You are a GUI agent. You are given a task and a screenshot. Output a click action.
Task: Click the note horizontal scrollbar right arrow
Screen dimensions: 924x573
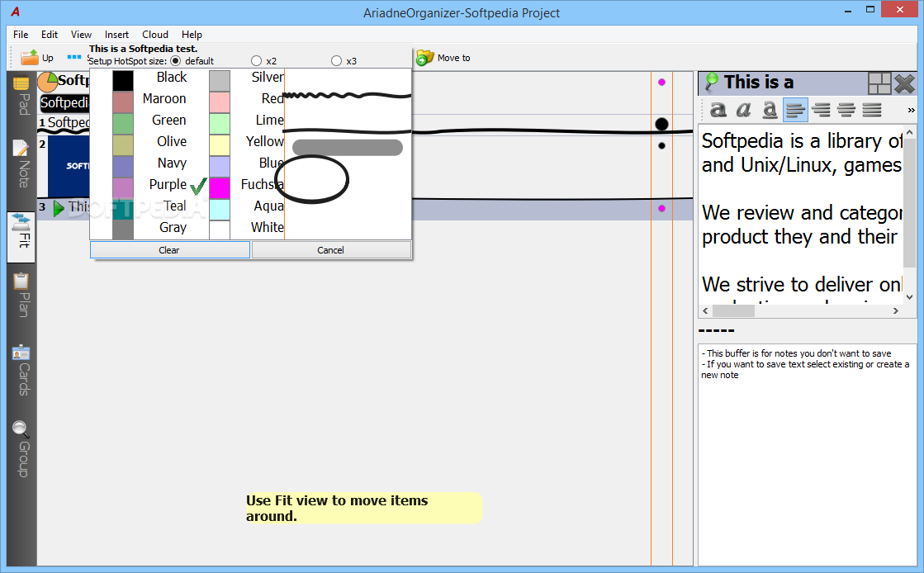coord(896,310)
